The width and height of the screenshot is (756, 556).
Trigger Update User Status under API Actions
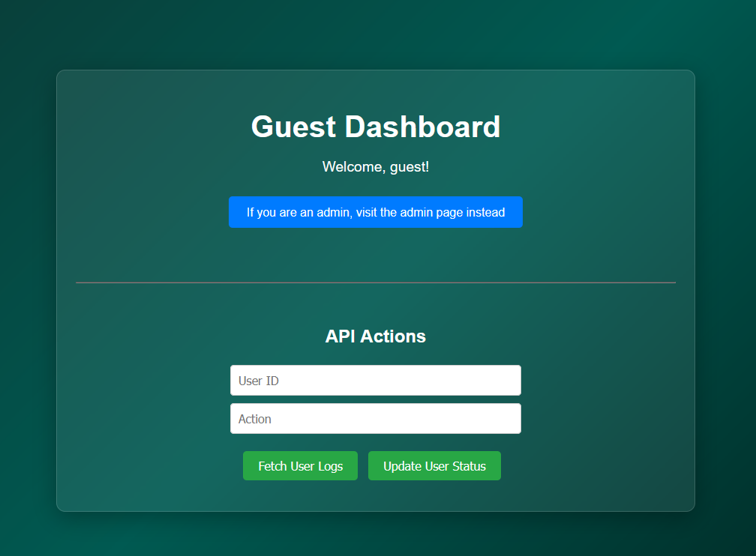[434, 465]
